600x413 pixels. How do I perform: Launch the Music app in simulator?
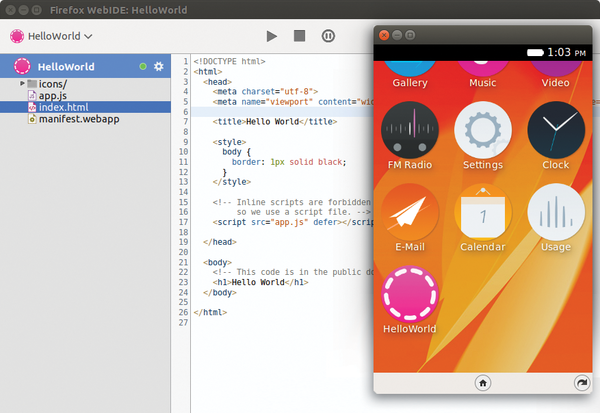click(x=483, y=75)
